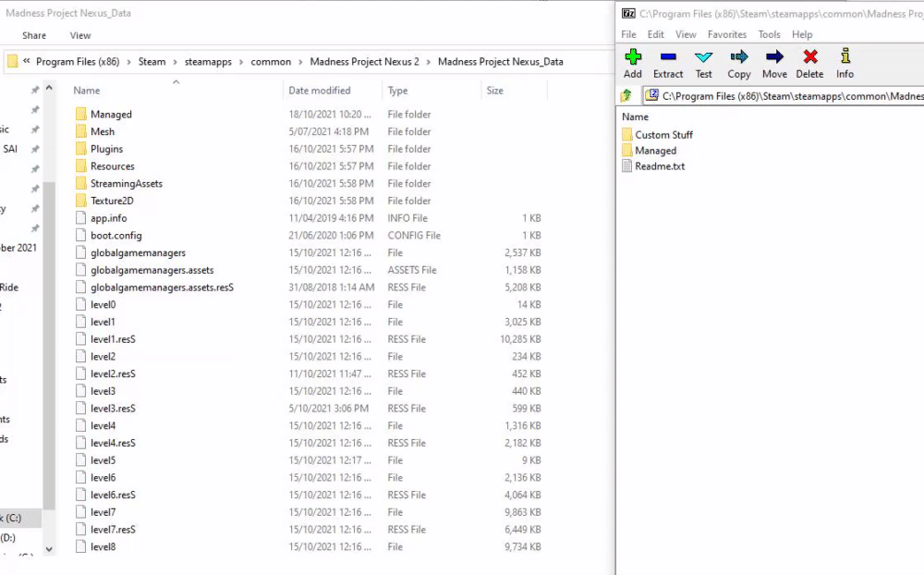Select the level5 file
Screen dimensions: 924x575
click(95, 460)
